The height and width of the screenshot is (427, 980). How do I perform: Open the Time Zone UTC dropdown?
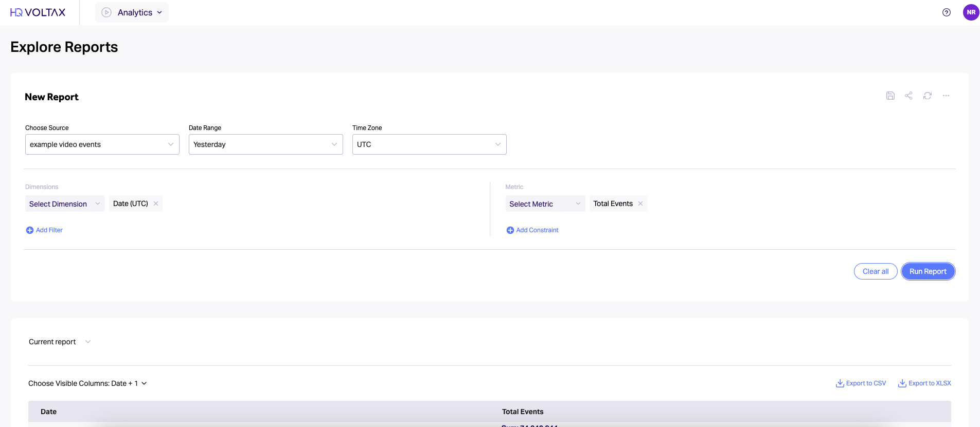tap(430, 144)
